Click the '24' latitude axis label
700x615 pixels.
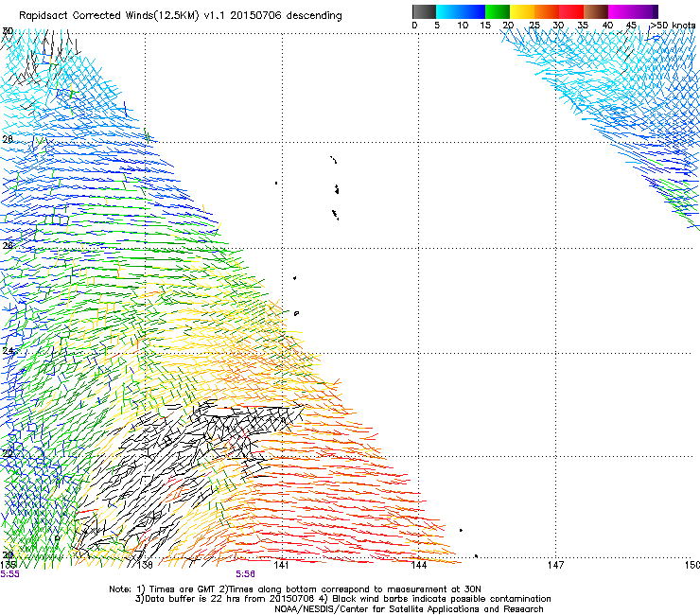click(8, 351)
